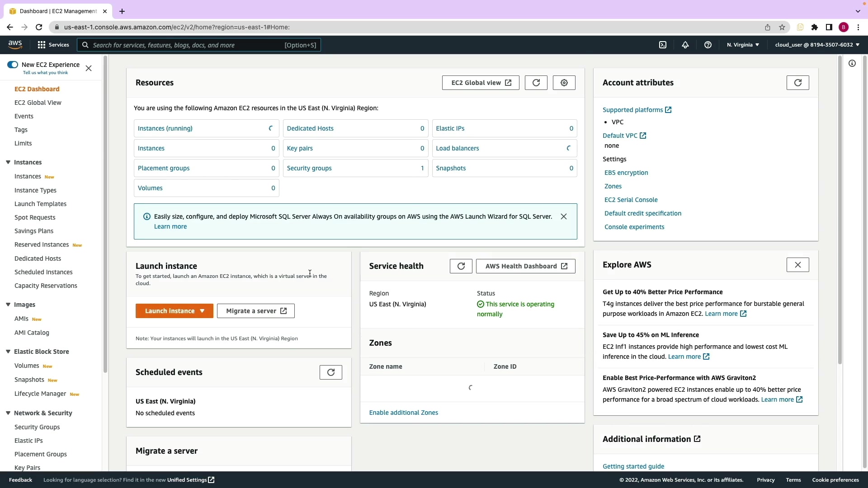Refresh the Resources panel
Image resolution: width=868 pixels, height=488 pixels.
coord(536,83)
